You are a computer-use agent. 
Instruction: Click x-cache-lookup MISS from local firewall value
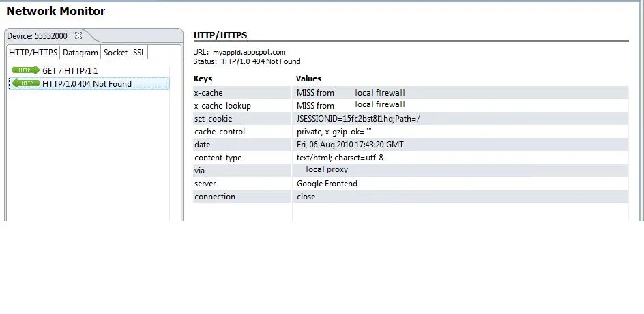tap(351, 105)
